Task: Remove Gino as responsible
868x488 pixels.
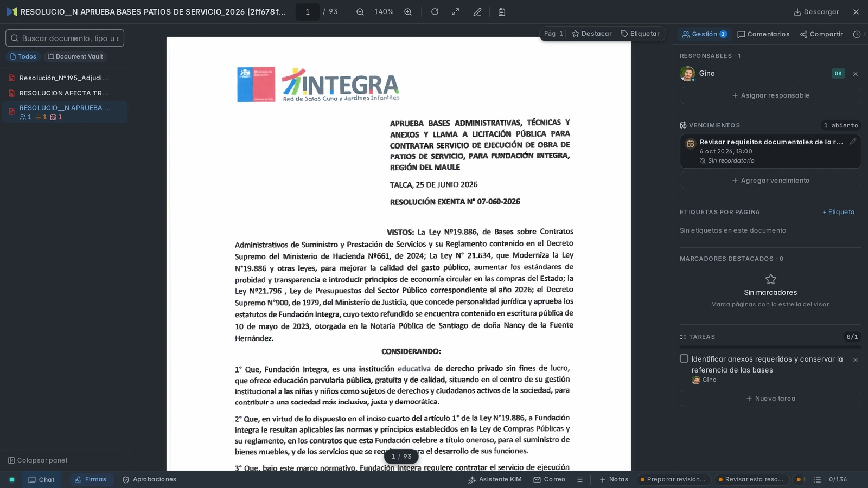Action: [x=856, y=74]
